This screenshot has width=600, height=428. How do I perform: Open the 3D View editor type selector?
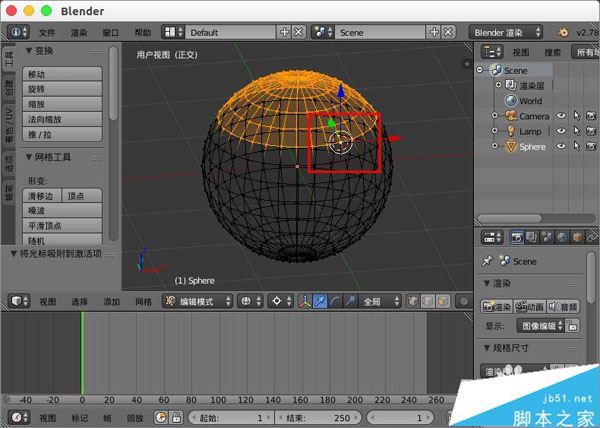point(19,301)
